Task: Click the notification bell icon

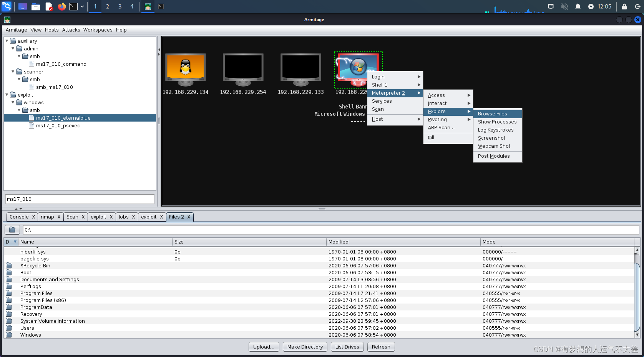Action: [x=578, y=7]
